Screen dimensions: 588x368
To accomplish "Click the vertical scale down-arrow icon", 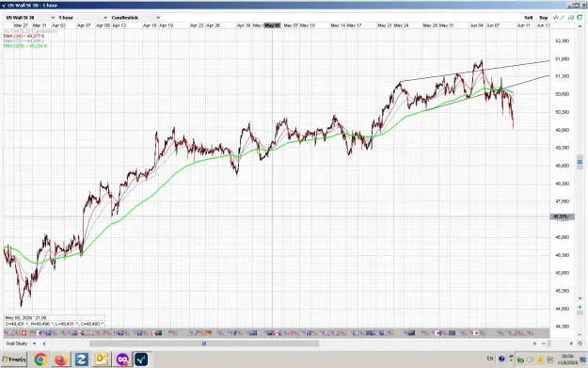I will coord(580,298).
